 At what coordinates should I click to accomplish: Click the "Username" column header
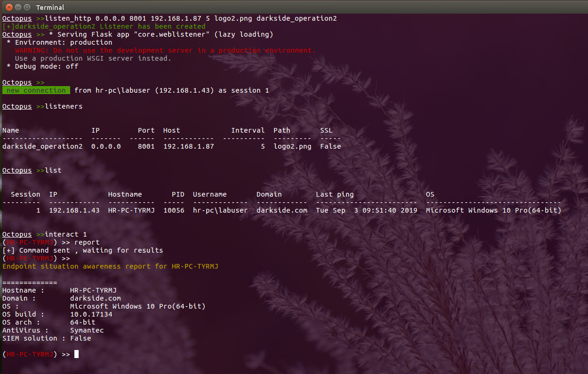[210, 194]
